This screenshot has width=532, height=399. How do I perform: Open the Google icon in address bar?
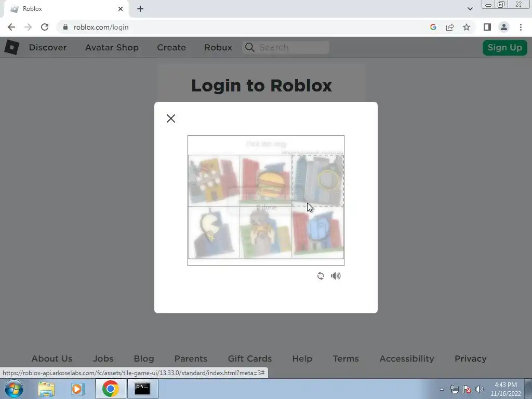coord(433,27)
